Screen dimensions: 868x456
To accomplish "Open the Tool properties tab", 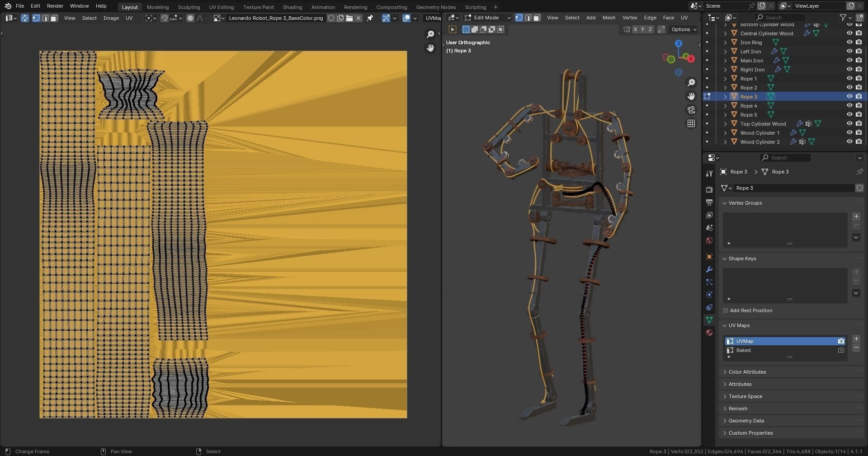I will (709, 174).
